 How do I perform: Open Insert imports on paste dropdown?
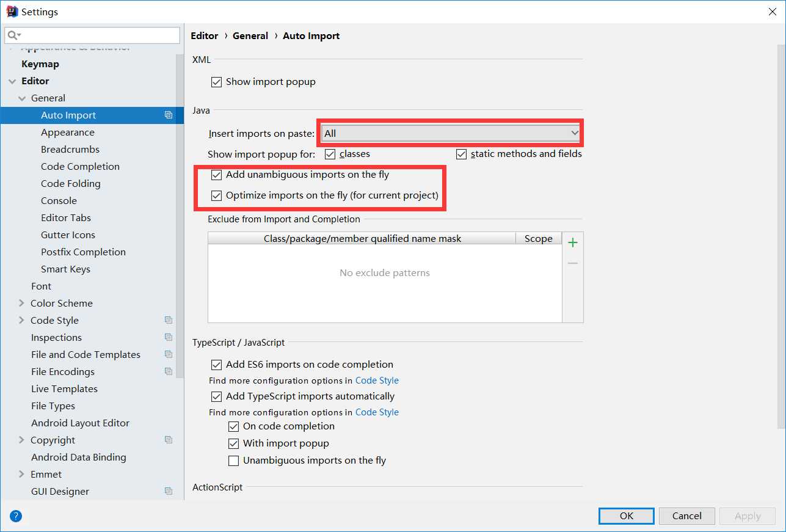point(451,133)
